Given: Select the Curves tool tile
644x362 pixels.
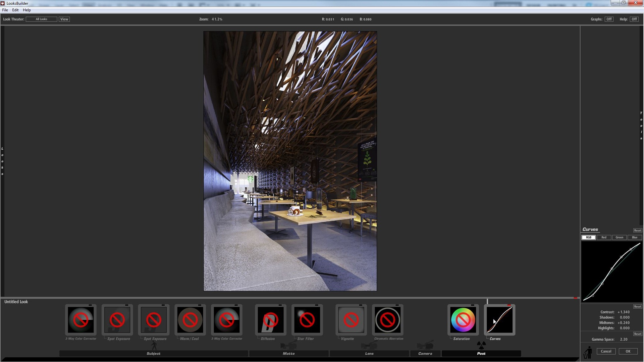Looking at the screenshot, I should pos(500,320).
